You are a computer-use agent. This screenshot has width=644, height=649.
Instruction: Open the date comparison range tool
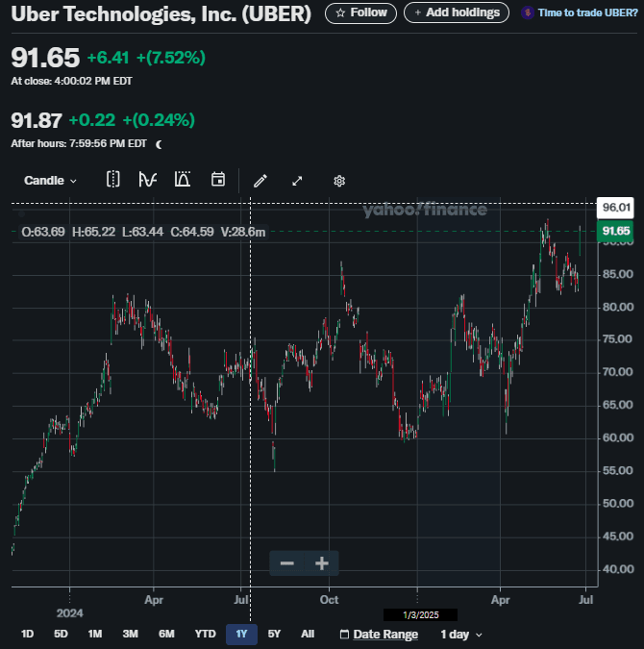(112, 180)
